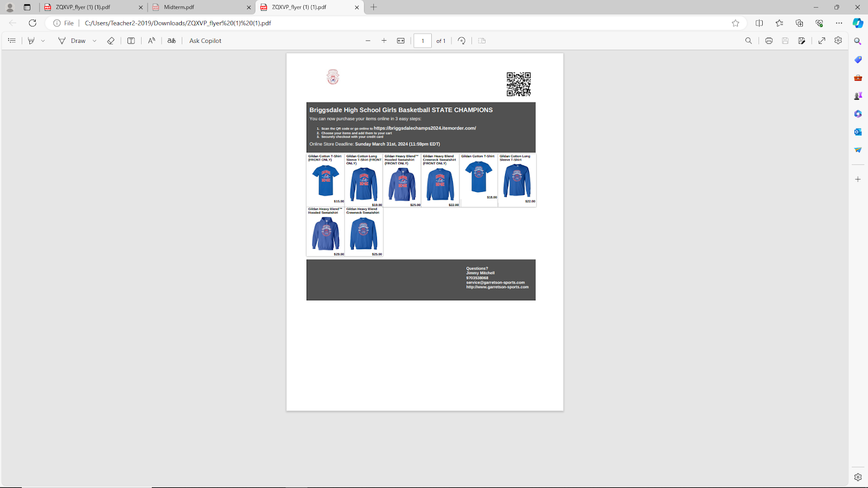868x488 pixels.
Task: Enter full screen PDF view
Action: point(822,41)
